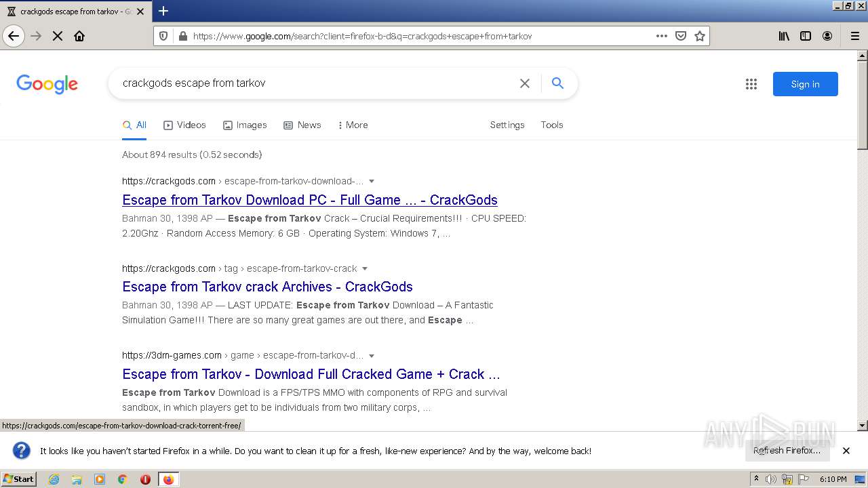
Task: Select the All results tab
Action: 134,125
